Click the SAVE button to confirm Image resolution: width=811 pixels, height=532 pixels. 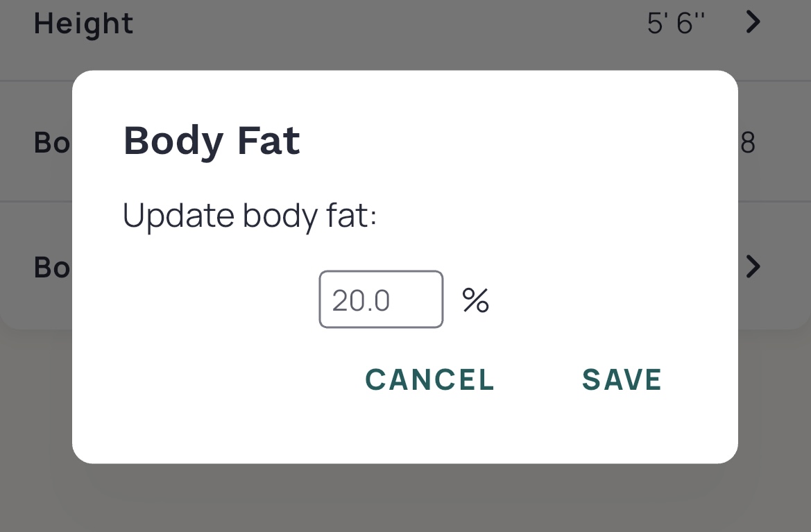click(622, 379)
